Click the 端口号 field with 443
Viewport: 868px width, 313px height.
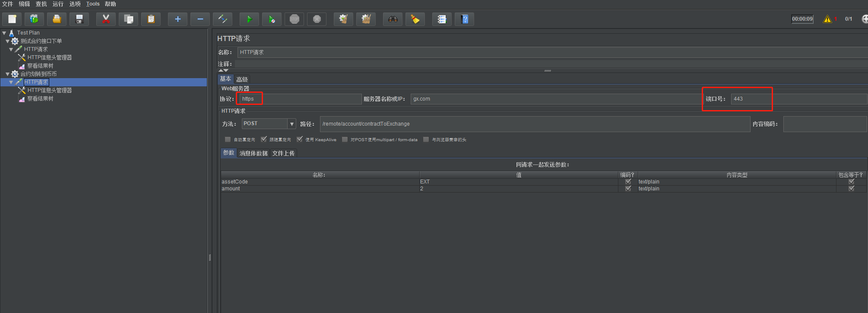click(799, 99)
